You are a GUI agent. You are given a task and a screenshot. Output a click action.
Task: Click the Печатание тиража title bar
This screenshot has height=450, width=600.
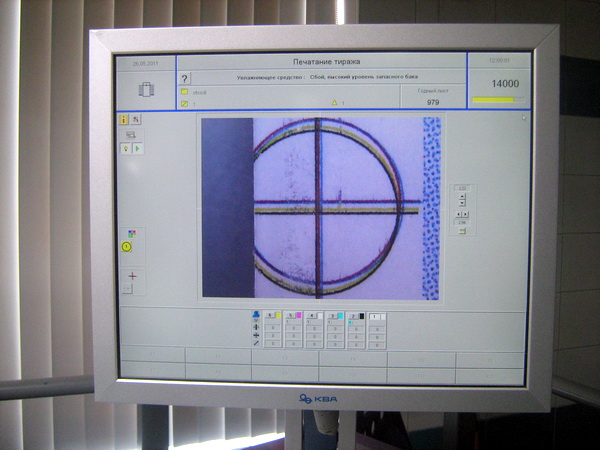click(321, 62)
